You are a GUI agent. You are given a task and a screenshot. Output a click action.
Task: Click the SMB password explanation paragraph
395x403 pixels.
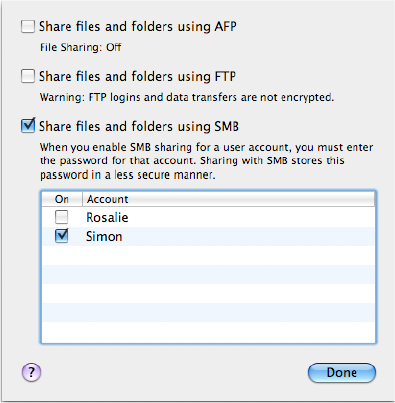click(207, 161)
